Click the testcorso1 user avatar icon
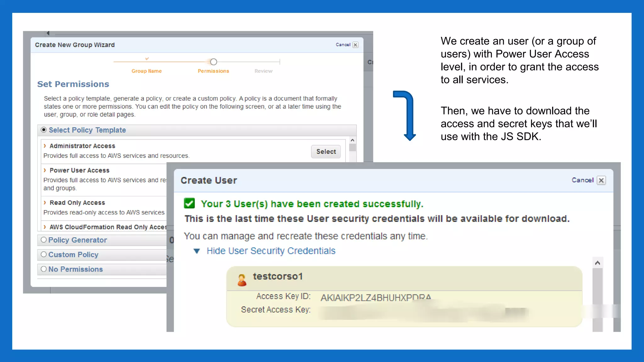 point(242,280)
